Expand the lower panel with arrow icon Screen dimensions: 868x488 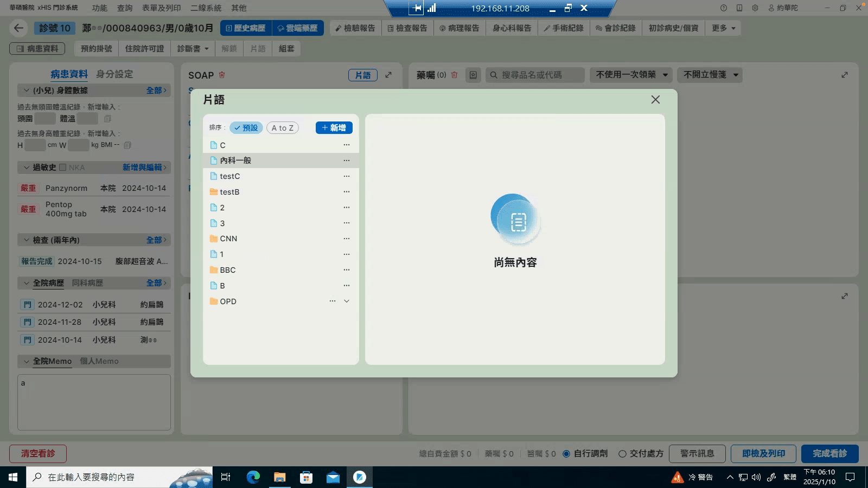point(845,296)
